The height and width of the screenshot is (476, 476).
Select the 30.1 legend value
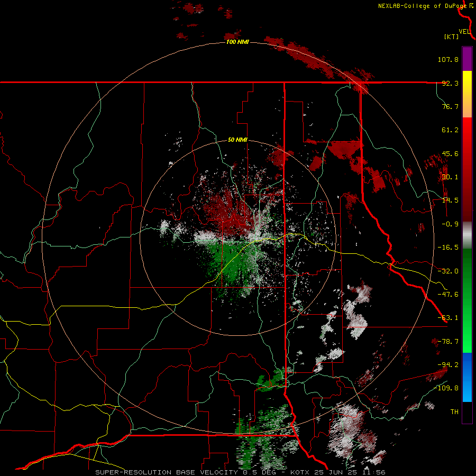[x=450, y=177]
